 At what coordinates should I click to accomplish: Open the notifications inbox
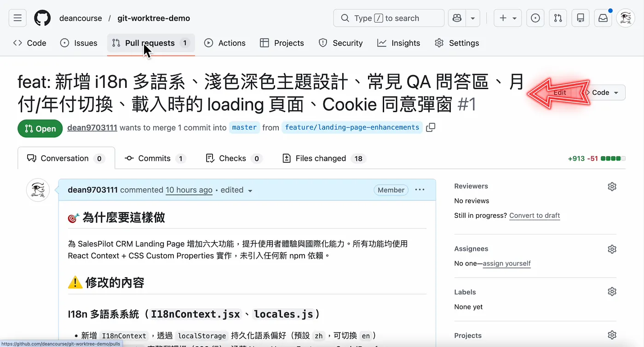coord(603,18)
